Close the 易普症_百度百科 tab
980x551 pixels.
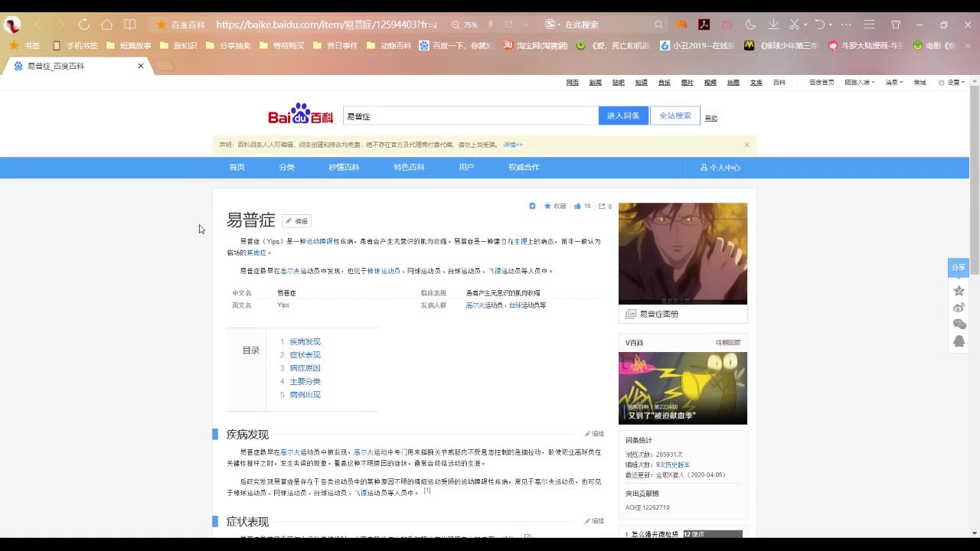[141, 66]
